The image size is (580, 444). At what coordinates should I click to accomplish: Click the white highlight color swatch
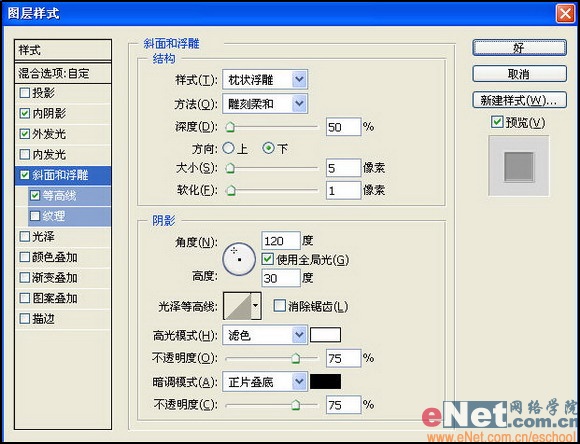(x=326, y=335)
